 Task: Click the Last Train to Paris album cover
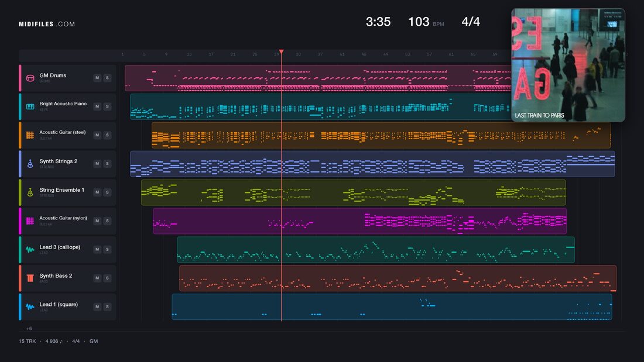(568, 65)
